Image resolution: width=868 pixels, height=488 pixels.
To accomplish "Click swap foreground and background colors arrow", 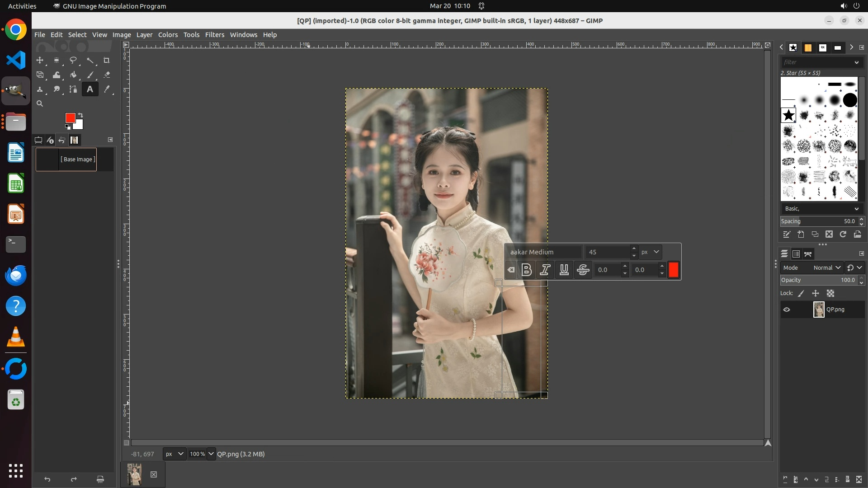I will (80, 115).
